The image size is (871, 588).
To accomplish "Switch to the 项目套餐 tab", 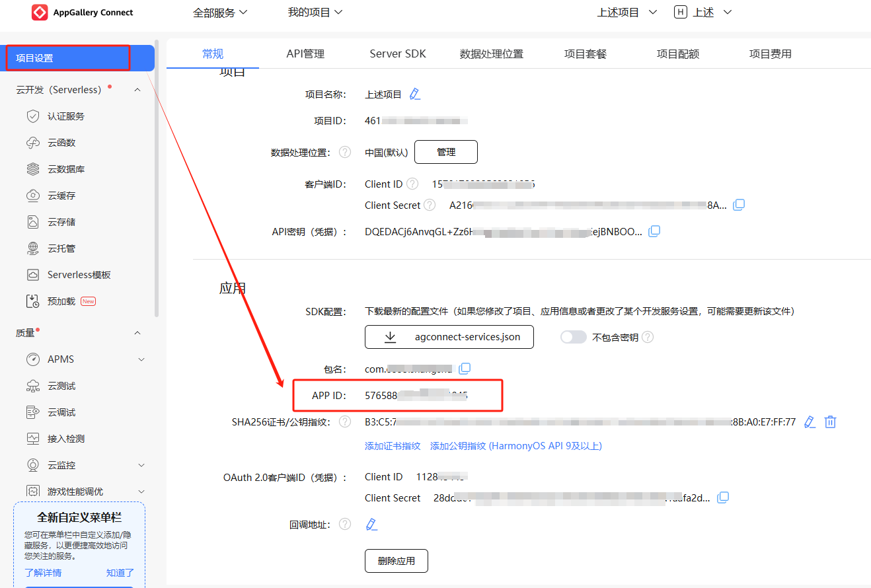I will pos(586,54).
